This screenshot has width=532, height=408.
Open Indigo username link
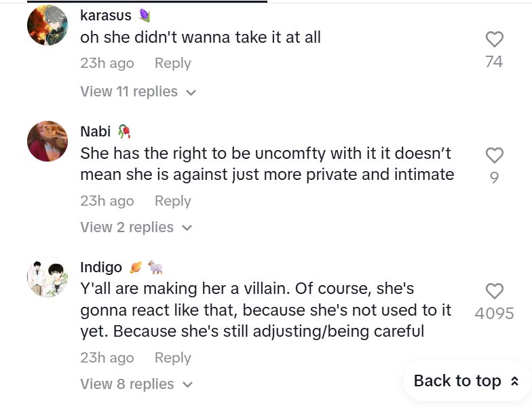point(101,267)
